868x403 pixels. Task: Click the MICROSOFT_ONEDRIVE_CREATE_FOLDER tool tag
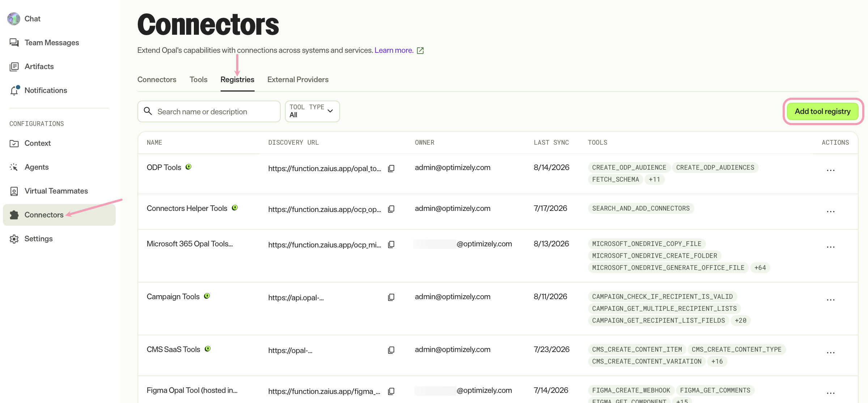pyautogui.click(x=655, y=256)
